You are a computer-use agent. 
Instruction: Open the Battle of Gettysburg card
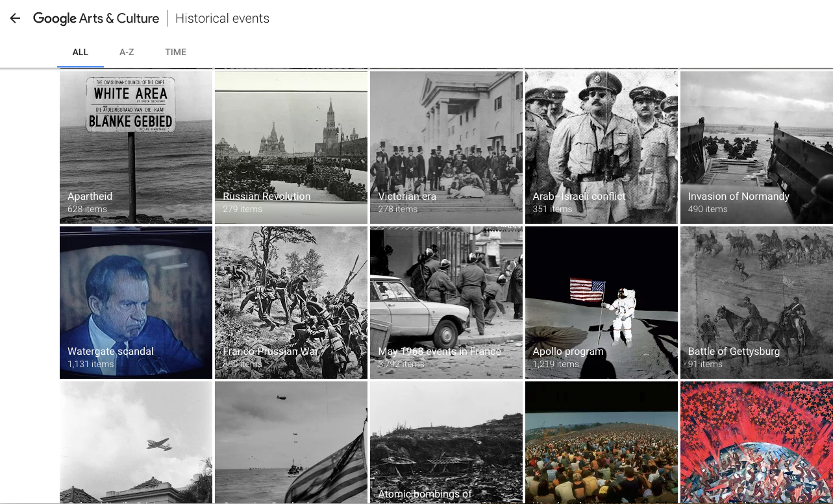pos(756,302)
